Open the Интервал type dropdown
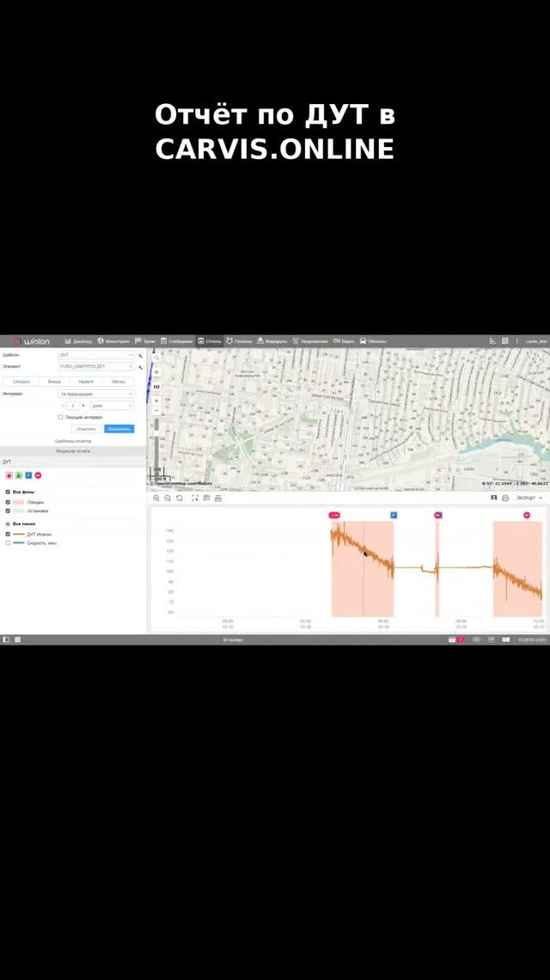 (96, 395)
